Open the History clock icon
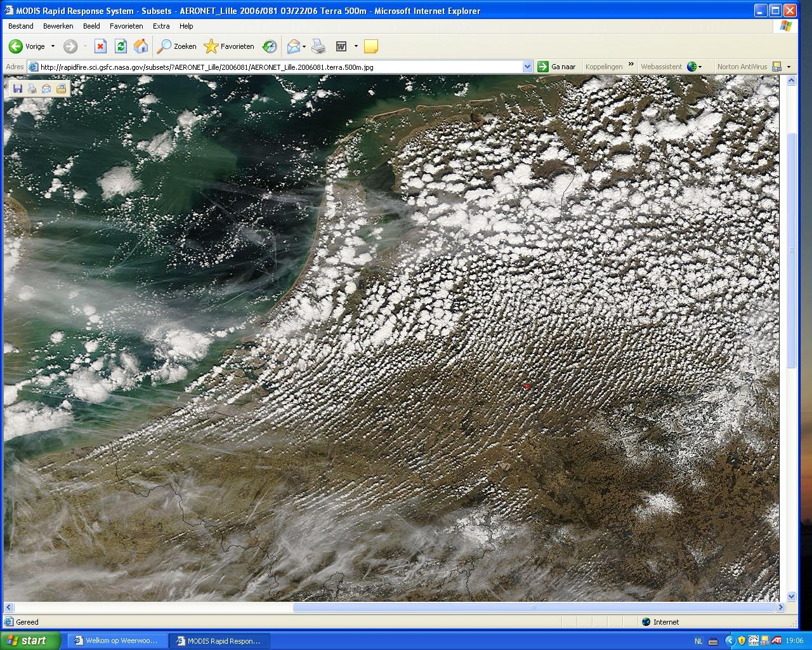812x650 pixels. coord(270,46)
